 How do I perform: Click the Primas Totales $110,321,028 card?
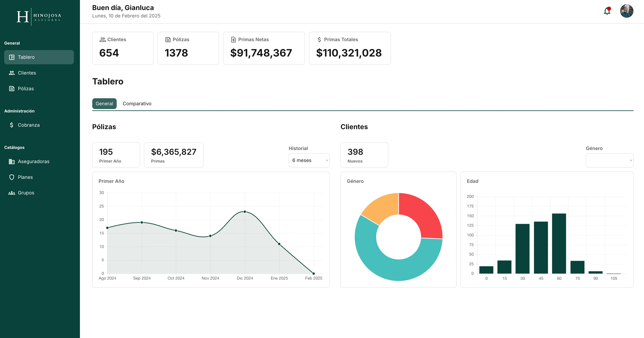coord(350,48)
